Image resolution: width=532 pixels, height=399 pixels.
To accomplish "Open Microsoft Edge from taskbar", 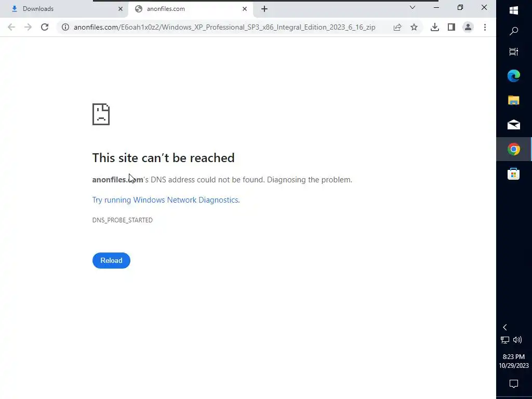I will coord(514,76).
